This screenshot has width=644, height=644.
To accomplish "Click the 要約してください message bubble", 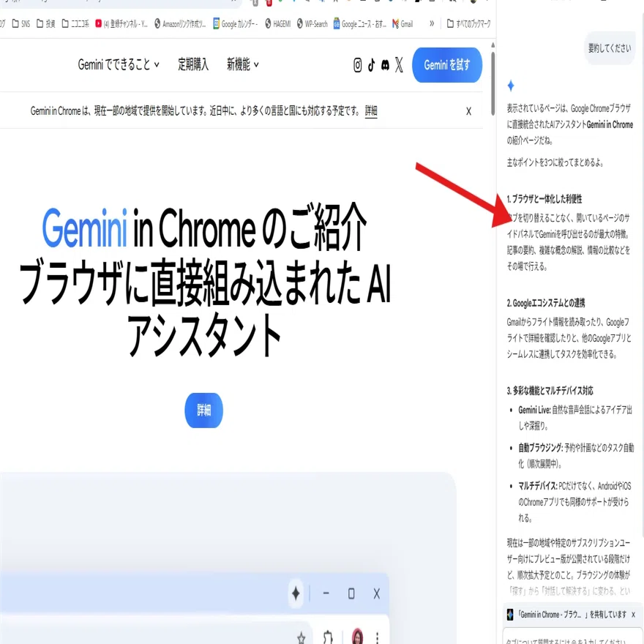I will (610, 48).
